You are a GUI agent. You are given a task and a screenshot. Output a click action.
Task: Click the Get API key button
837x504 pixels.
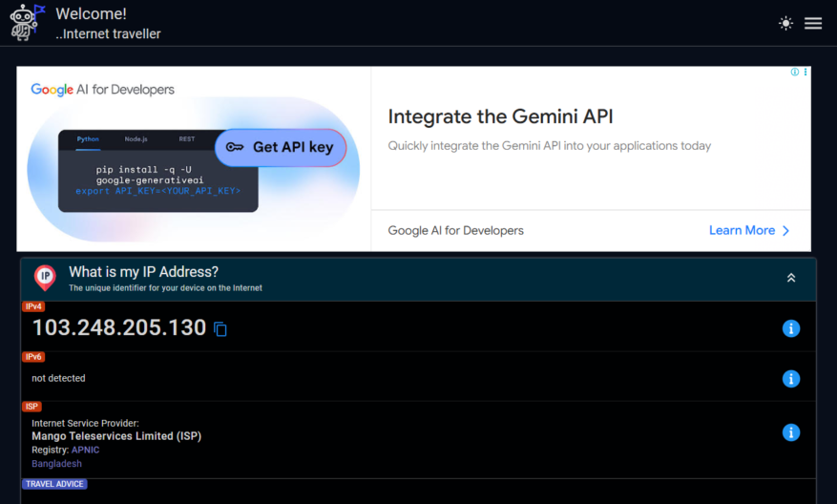tap(281, 147)
